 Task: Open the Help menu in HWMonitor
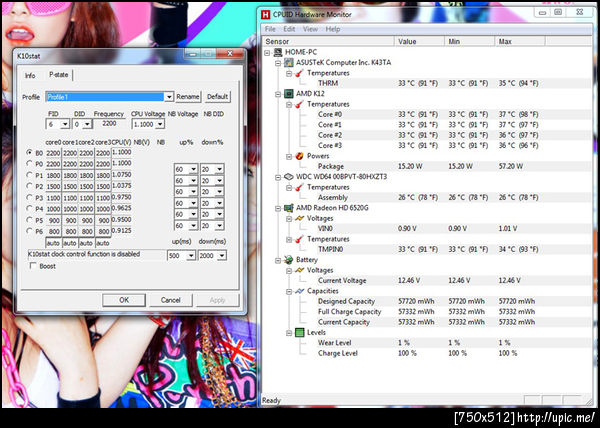pyautogui.click(x=333, y=29)
